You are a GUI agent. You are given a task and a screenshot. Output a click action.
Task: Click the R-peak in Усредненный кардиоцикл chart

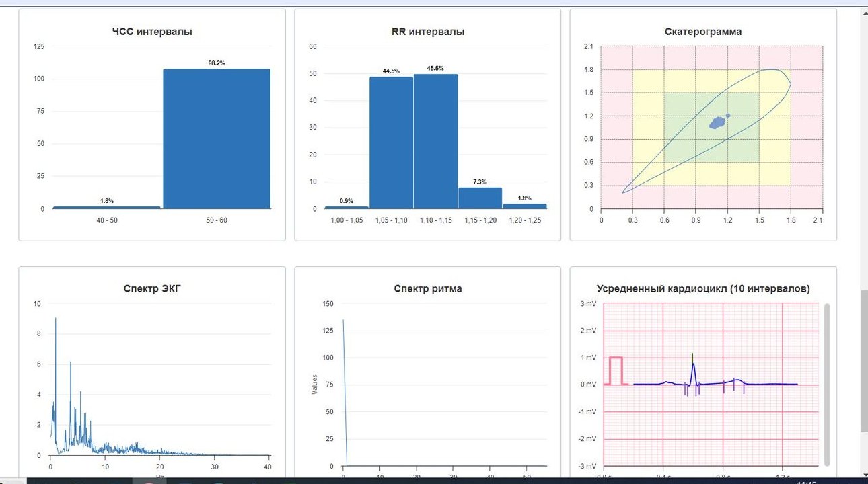(x=692, y=366)
